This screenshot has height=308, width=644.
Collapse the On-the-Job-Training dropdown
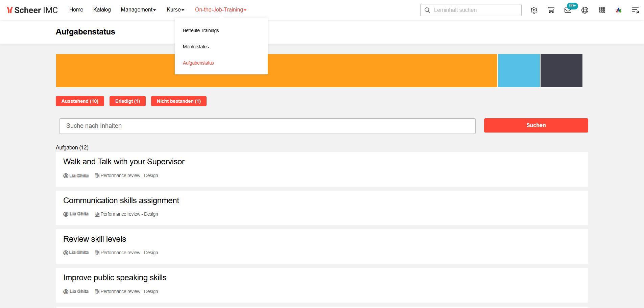(220, 10)
